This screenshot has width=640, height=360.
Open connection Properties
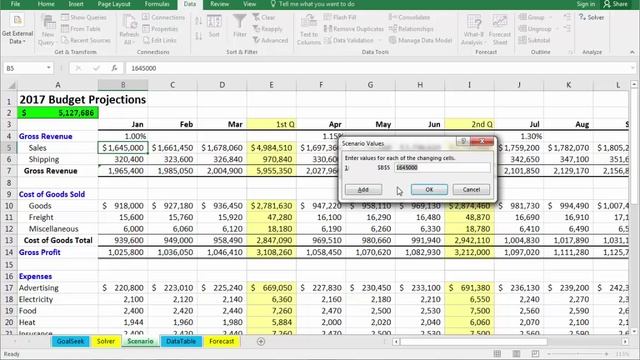160,29
